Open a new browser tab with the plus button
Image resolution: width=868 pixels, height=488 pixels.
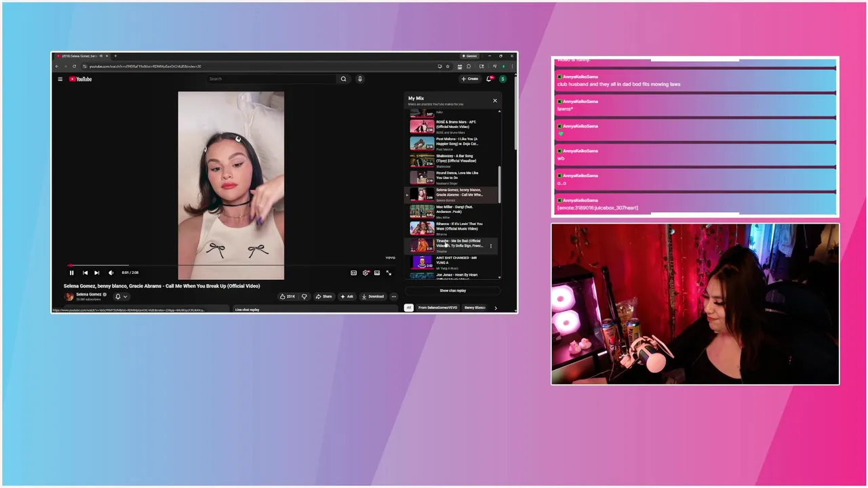115,56
